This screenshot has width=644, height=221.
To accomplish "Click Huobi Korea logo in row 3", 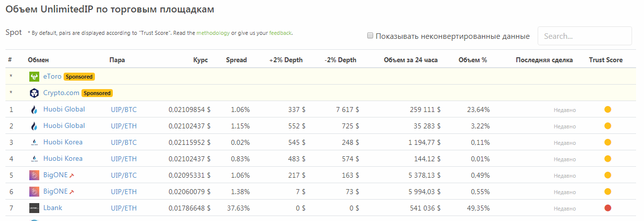I will tap(34, 142).
